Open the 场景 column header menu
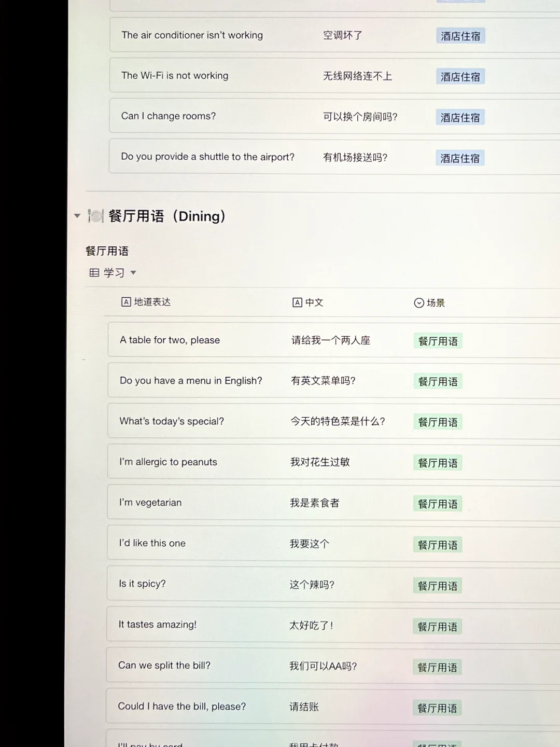Image resolution: width=560 pixels, height=747 pixels. tap(436, 302)
